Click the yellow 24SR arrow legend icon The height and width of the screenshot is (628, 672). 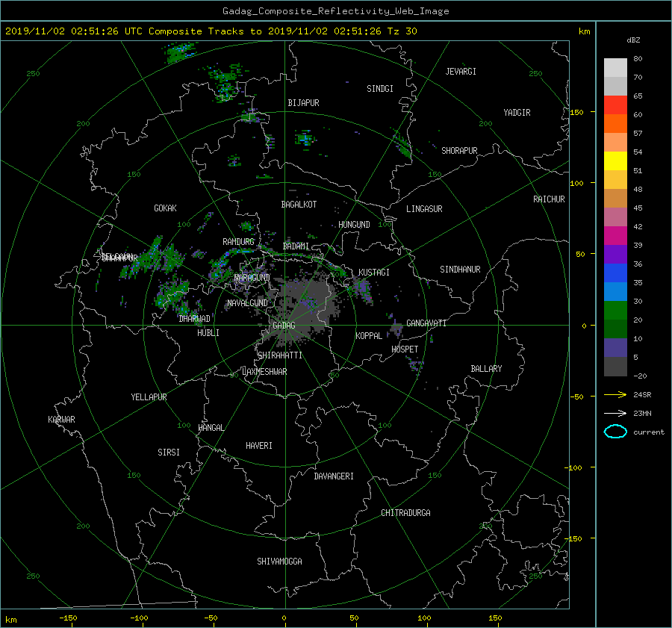pos(615,394)
